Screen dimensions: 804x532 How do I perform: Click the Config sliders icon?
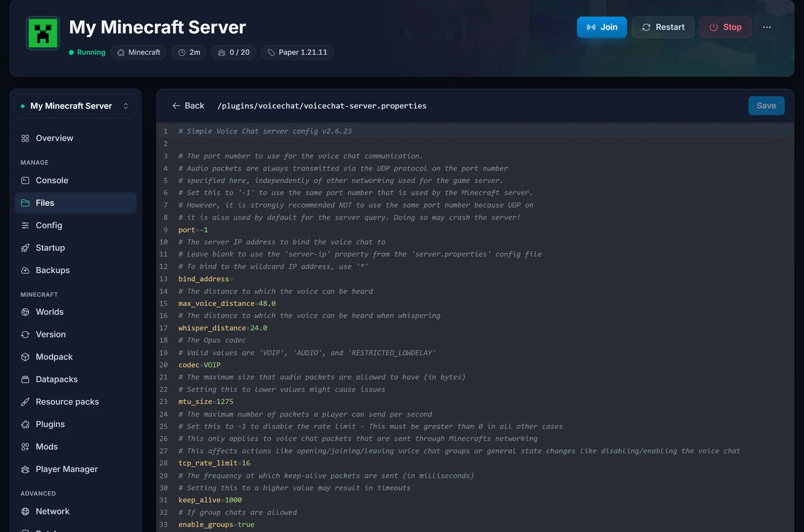click(25, 226)
